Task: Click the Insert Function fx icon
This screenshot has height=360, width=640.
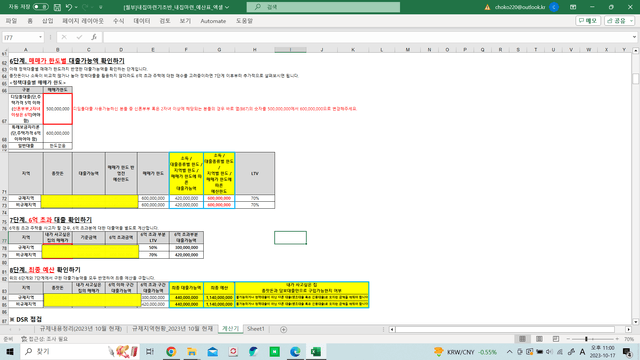Action: [94, 37]
